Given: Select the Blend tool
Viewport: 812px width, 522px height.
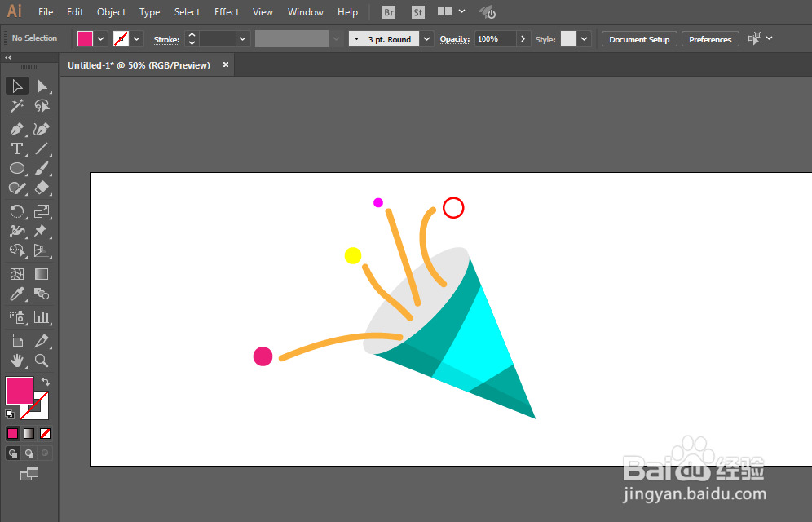Looking at the screenshot, I should coord(42,294).
